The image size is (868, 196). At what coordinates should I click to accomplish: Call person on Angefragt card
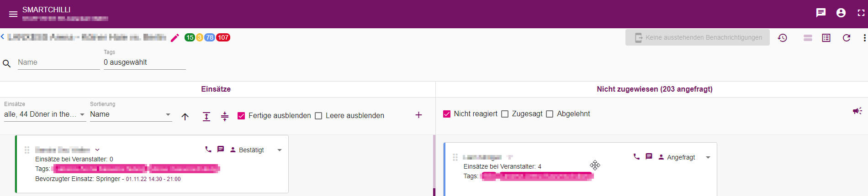636,156
